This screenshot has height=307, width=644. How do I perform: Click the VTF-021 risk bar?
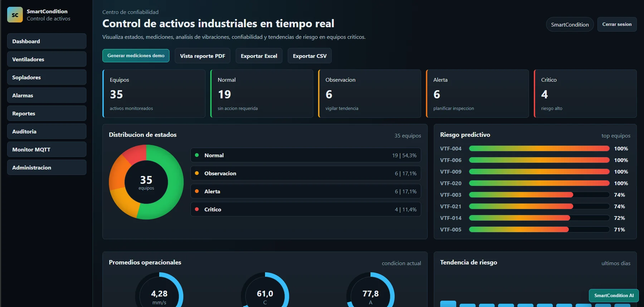pyautogui.click(x=539, y=206)
